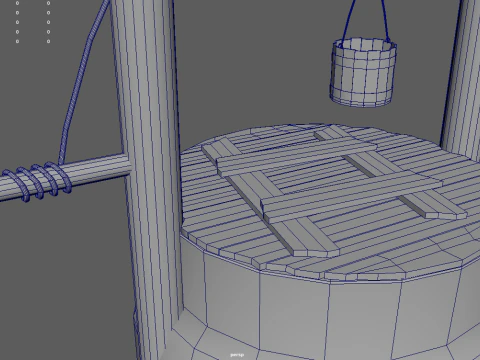Click the persp camera name label
Image resolution: width=480 pixels, height=360 pixels.
point(237,355)
